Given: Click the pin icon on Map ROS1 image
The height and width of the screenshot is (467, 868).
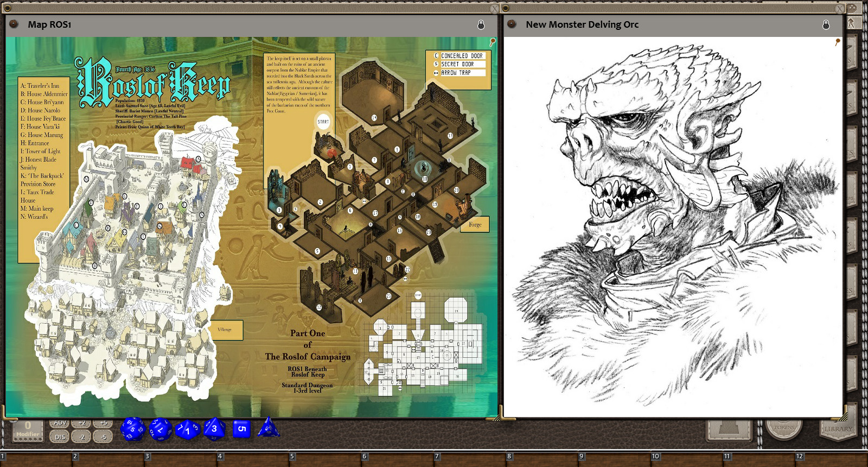Looking at the screenshot, I should pyautogui.click(x=493, y=41).
